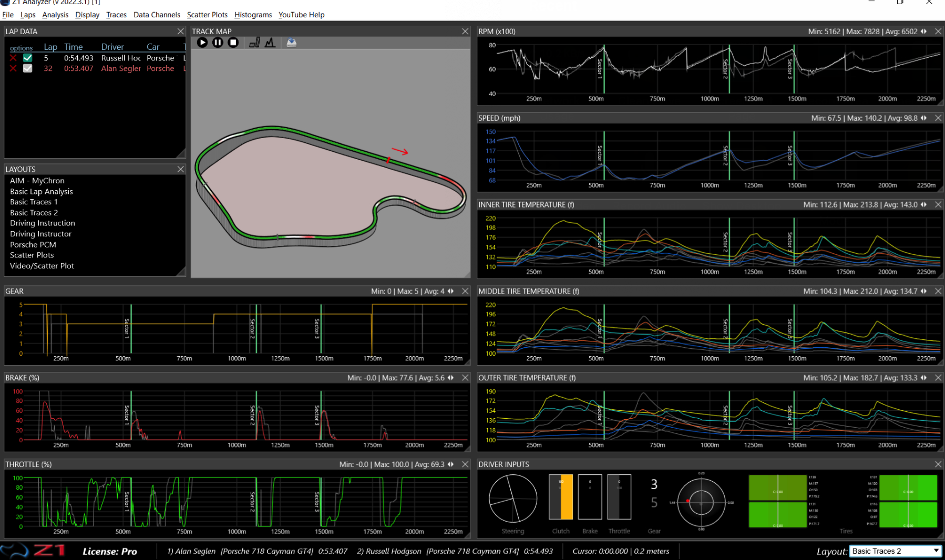Close the THROTTLE trace panel
Image resolution: width=945 pixels, height=560 pixels.
click(x=465, y=464)
